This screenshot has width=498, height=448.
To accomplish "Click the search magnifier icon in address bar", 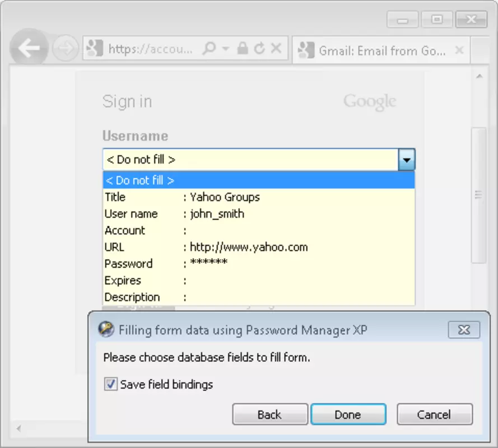I will click(209, 49).
